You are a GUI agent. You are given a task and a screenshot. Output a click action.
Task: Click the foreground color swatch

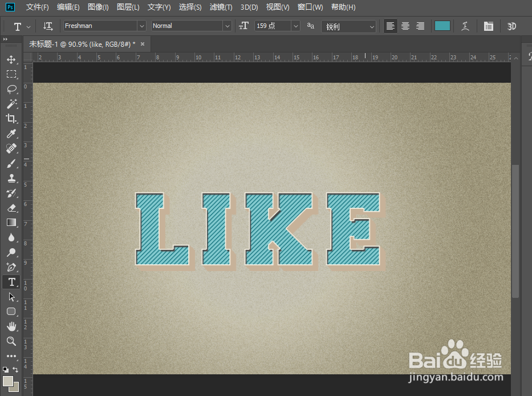pos(8,381)
